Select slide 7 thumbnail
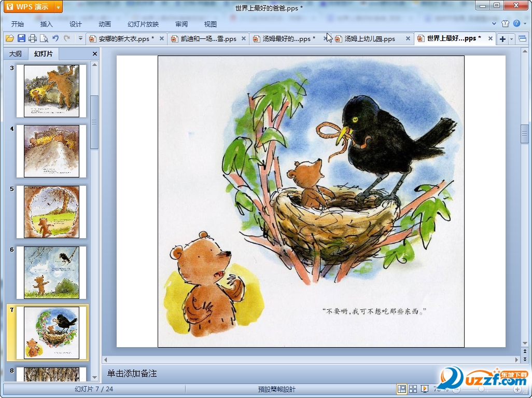Screen dimensions: 532x398 pyautogui.click(x=51, y=333)
